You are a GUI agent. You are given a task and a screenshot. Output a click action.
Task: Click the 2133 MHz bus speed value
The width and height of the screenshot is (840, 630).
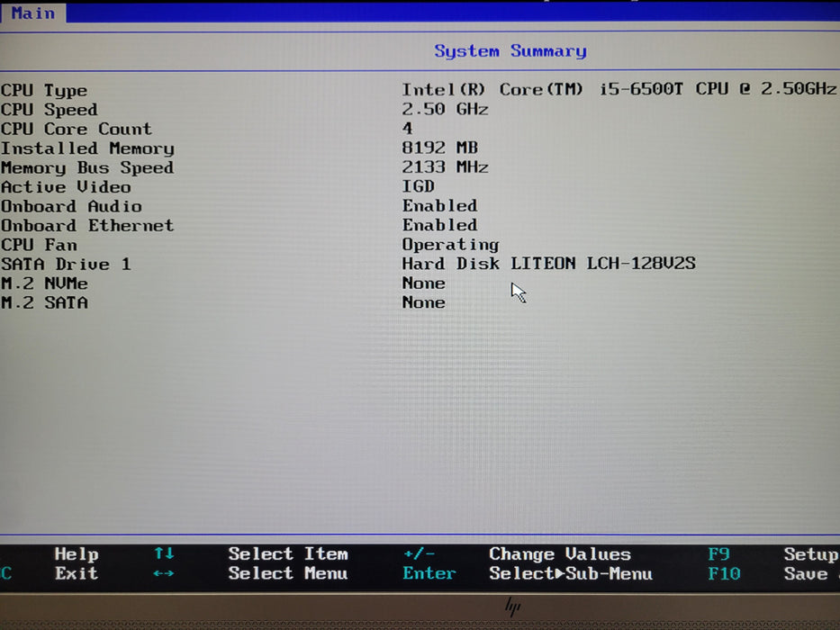(x=445, y=167)
